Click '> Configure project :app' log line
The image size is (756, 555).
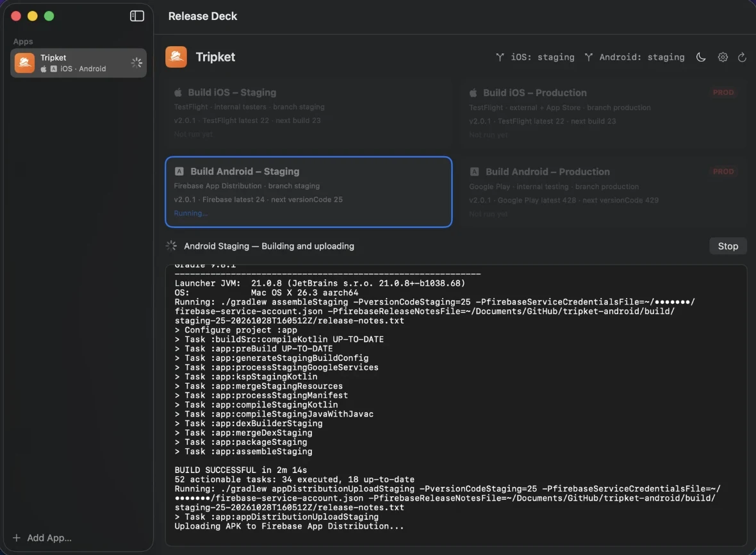click(236, 330)
